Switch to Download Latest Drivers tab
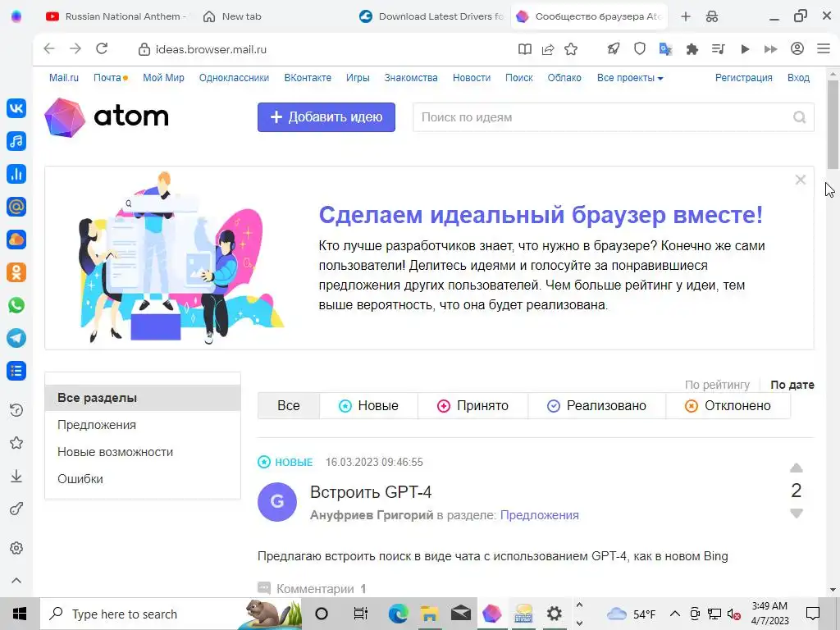Viewport: 840px width, 630px height. point(431,16)
